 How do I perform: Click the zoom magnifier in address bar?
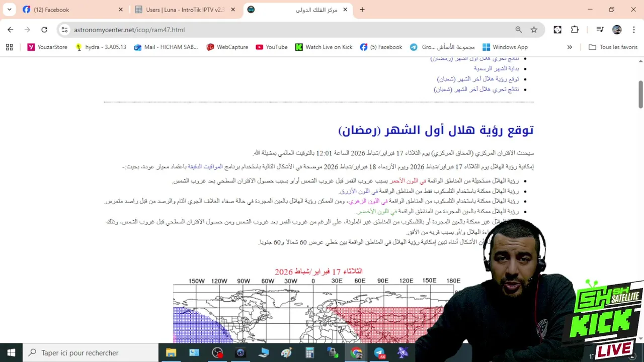[519, 30]
